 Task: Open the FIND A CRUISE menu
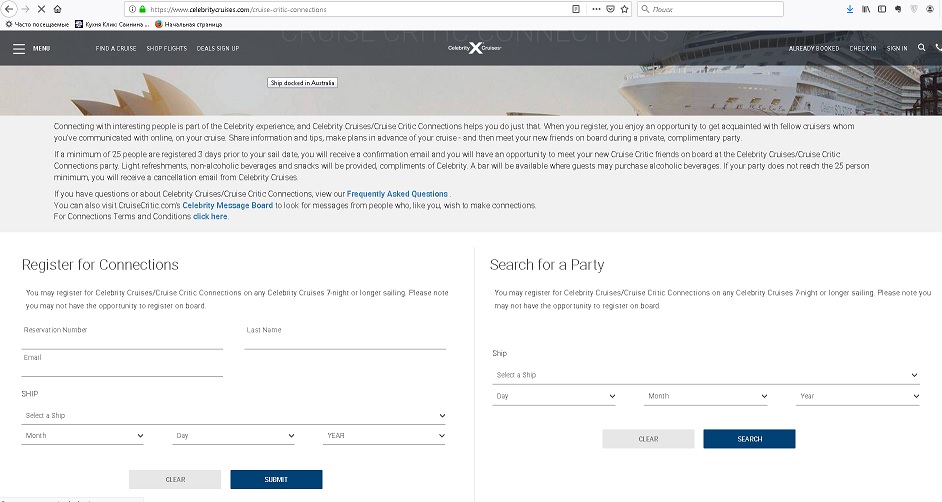click(116, 49)
